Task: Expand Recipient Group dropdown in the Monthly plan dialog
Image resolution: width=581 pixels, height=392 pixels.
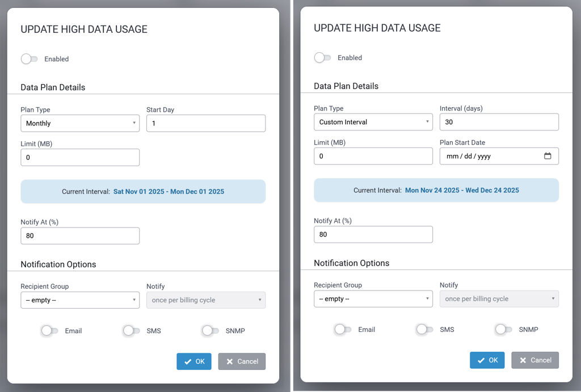Action: coord(80,300)
